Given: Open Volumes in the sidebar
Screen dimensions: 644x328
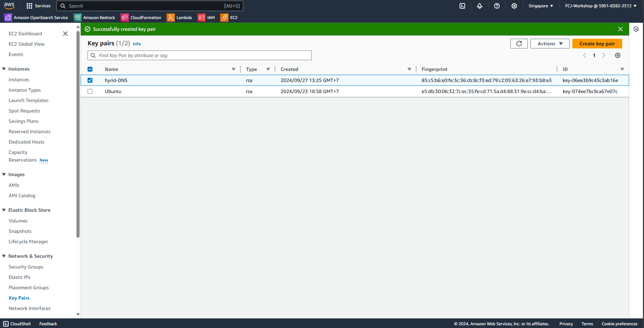Looking at the screenshot, I should [x=18, y=221].
